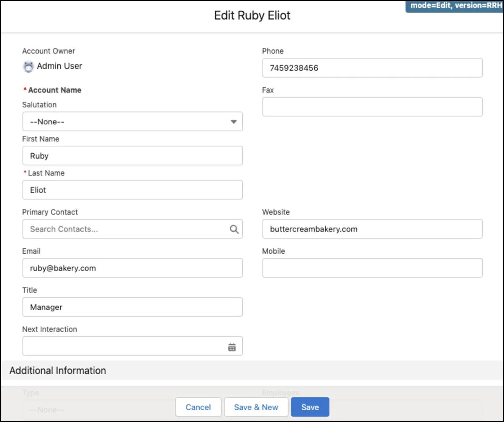Viewport: 504px width, 422px height.
Task: Click the First Name field containing Ruby
Action: click(x=132, y=156)
